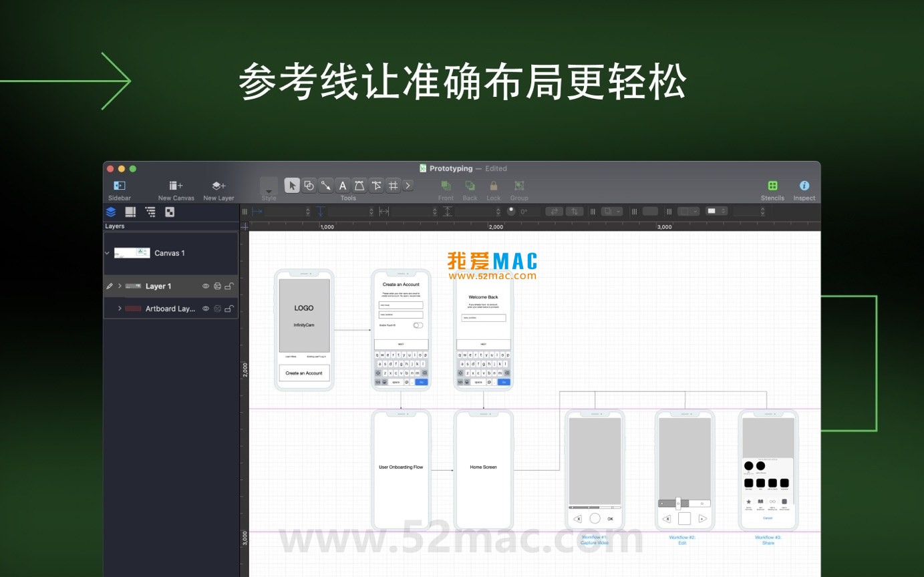Click the Group button in the toolbar
This screenshot has height=577, width=924.
(519, 187)
